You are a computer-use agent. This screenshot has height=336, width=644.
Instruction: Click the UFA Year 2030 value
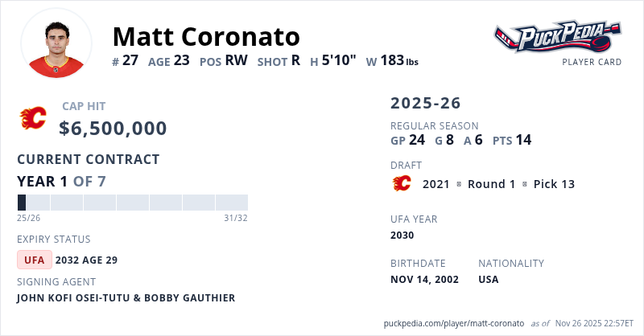click(402, 236)
